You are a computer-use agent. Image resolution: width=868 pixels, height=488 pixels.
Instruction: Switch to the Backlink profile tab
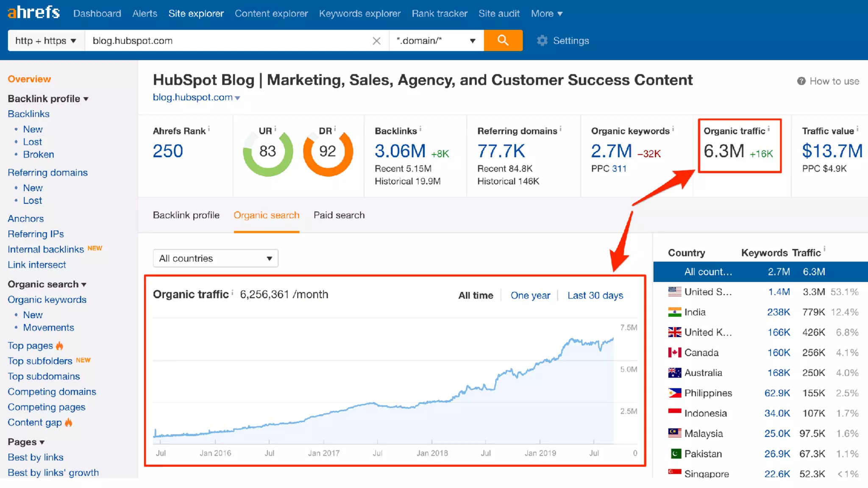tap(186, 215)
